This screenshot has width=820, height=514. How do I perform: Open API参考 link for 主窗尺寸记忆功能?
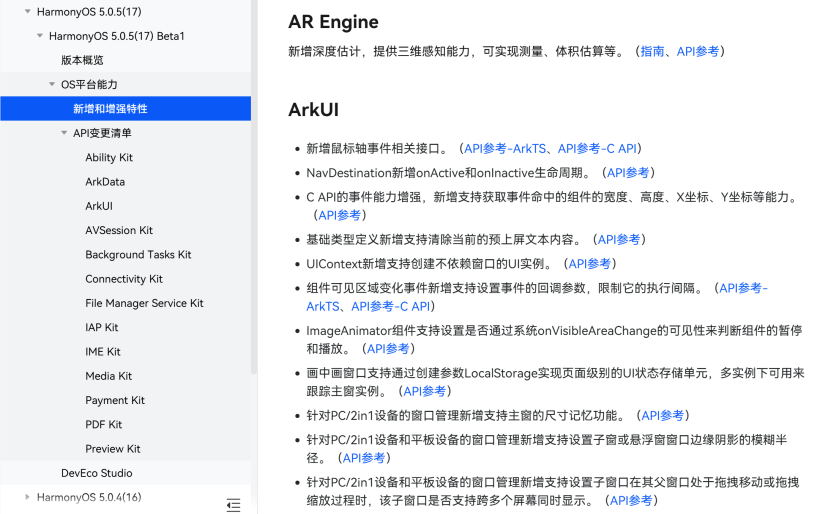tap(663, 415)
